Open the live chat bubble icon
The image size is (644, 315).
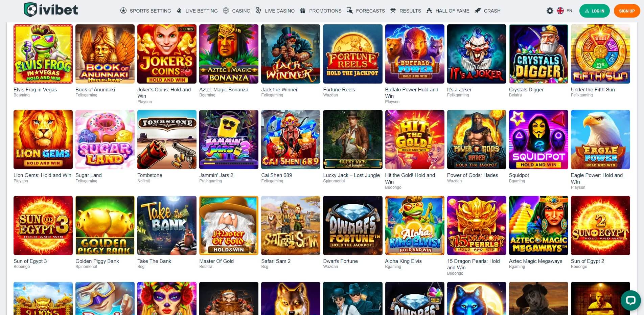pyautogui.click(x=630, y=300)
